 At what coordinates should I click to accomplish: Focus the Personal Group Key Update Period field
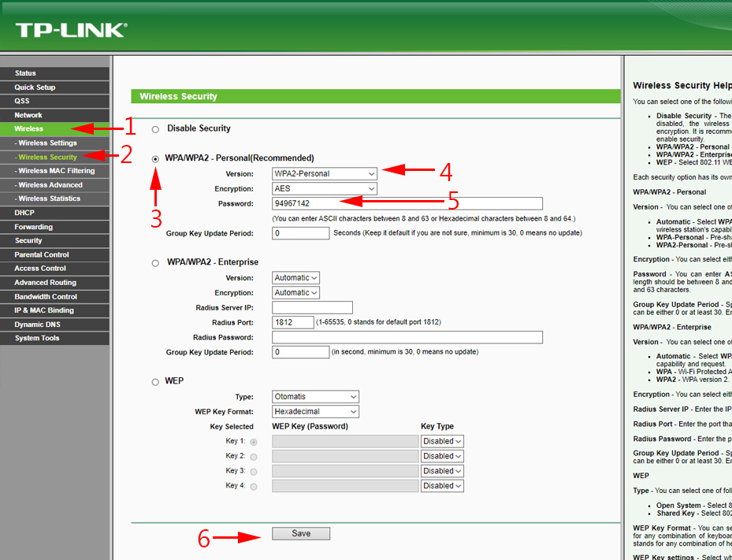point(300,234)
